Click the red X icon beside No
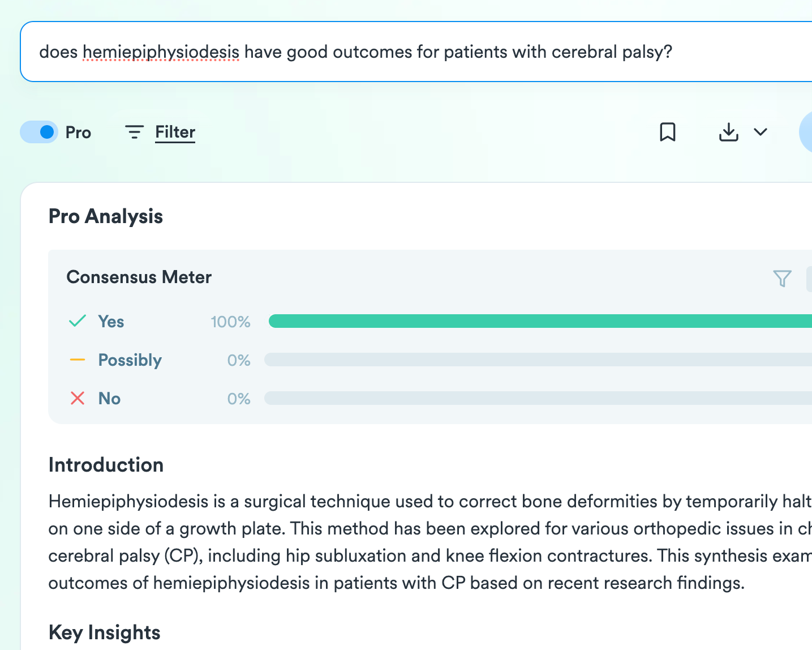812x650 pixels. [x=78, y=398]
